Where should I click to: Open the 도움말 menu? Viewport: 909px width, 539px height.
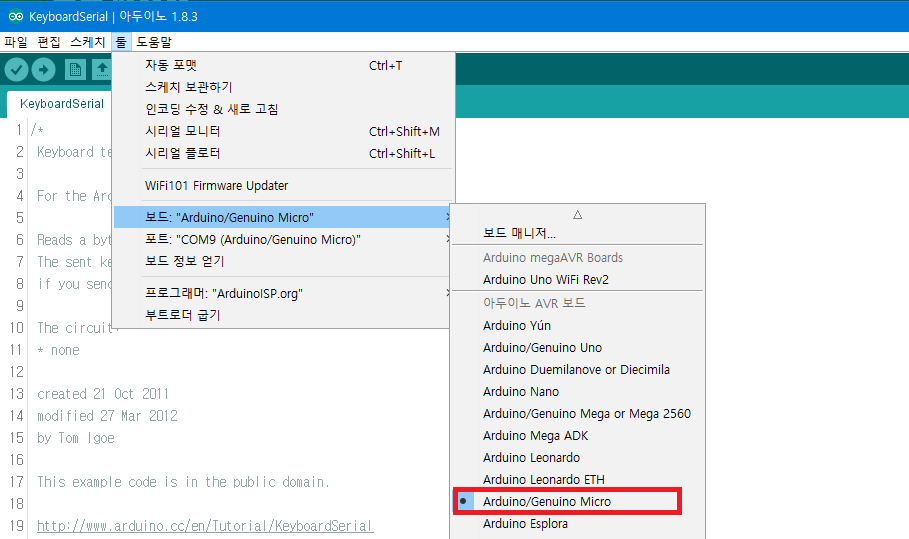tap(154, 42)
